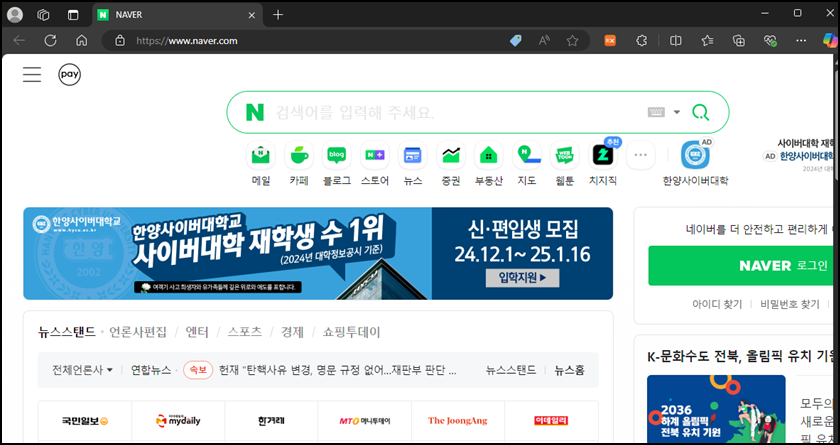Viewport: 840px width, 445px height.
Task: Open 아이디 찾기 link
Action: coord(717,304)
